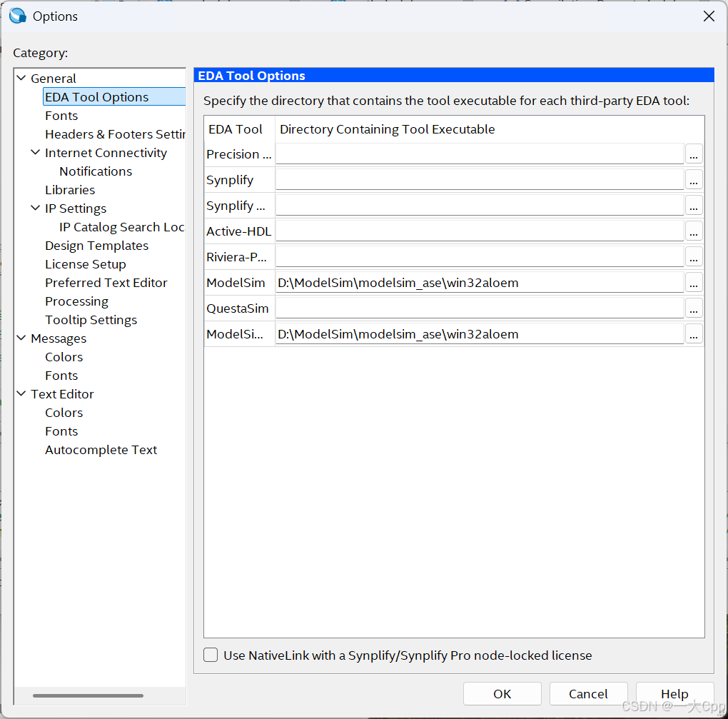This screenshot has width=728, height=719.
Task: Open Help for Options
Action: [674, 693]
